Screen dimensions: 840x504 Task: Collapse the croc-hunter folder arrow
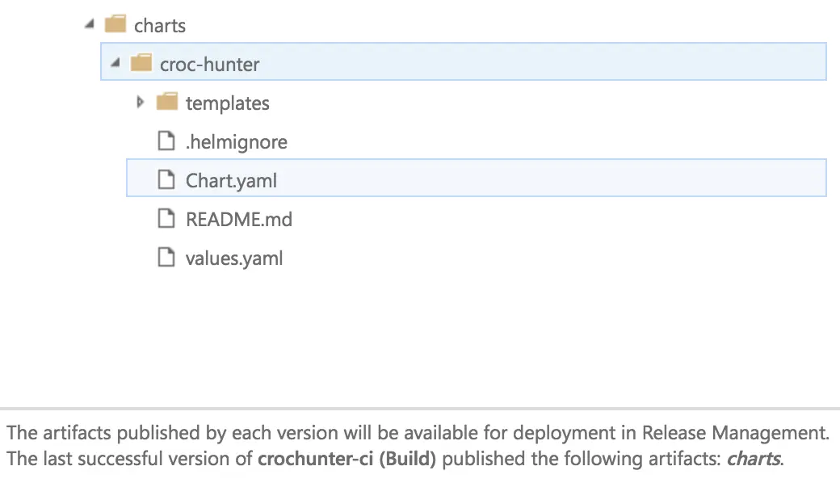[x=115, y=63]
